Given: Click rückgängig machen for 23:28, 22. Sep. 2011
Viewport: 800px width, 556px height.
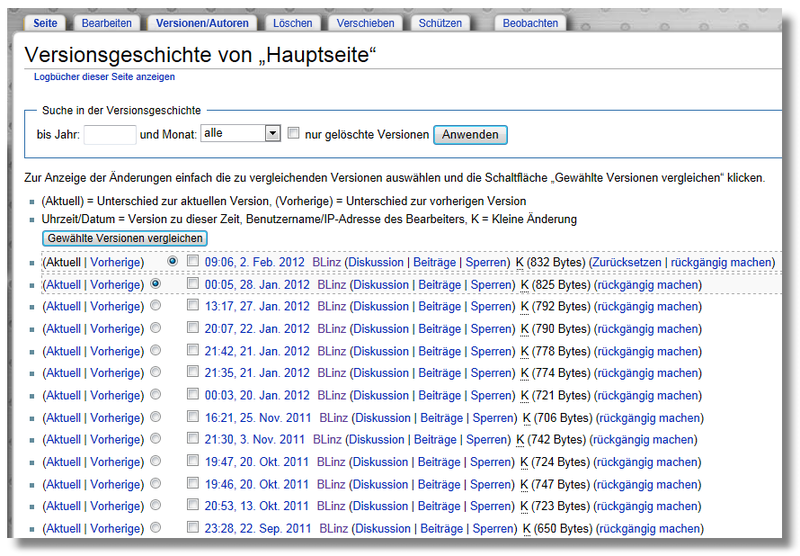Looking at the screenshot, I should click(x=650, y=529).
